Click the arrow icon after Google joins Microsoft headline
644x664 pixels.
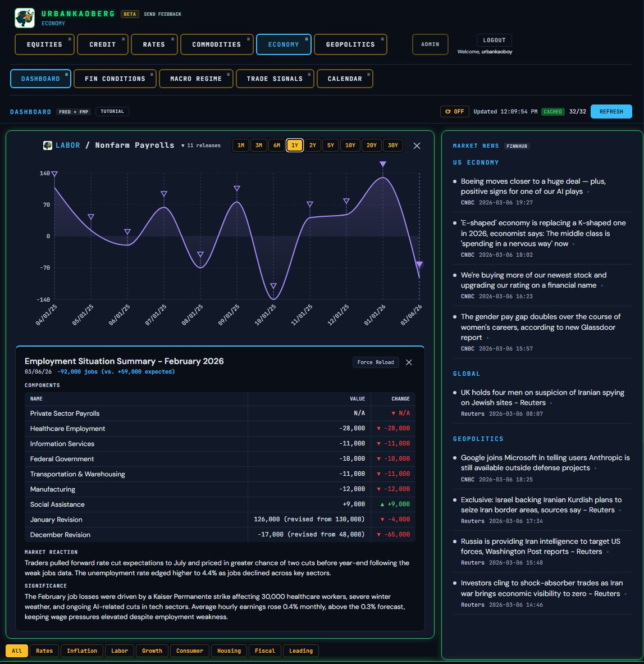[x=595, y=469]
